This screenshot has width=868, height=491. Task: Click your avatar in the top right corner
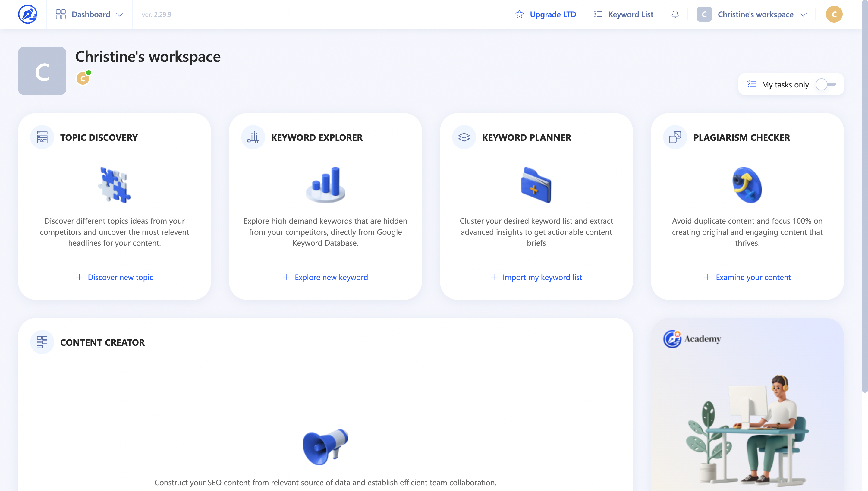834,14
